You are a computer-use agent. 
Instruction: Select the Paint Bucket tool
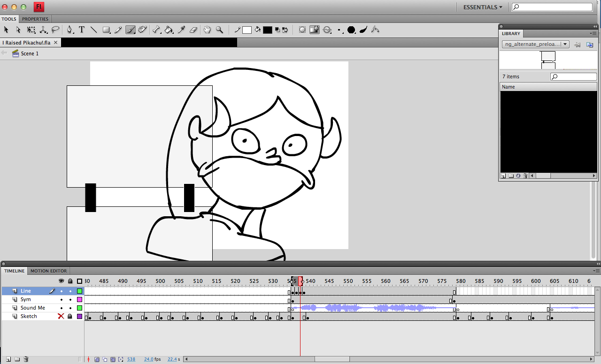(x=169, y=30)
